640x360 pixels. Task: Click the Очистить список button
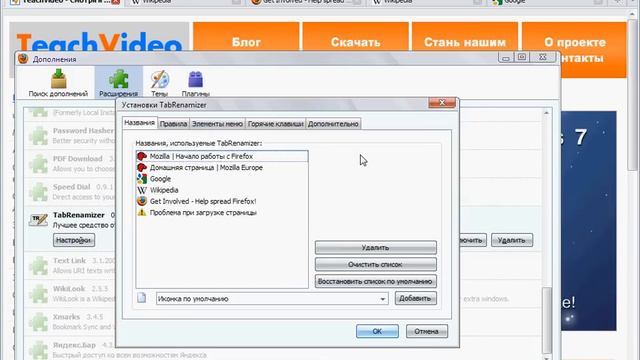pos(376,264)
